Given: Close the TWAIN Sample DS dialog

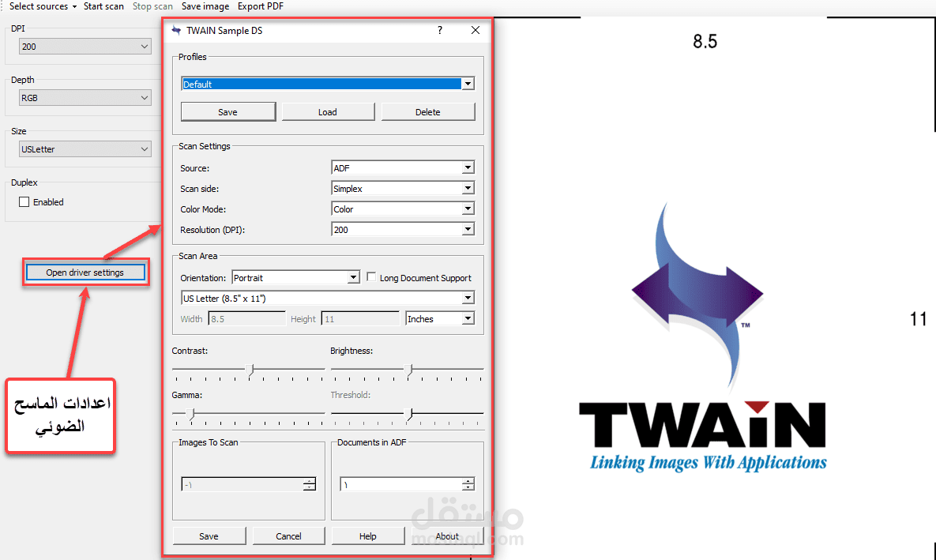Looking at the screenshot, I should 476,31.
